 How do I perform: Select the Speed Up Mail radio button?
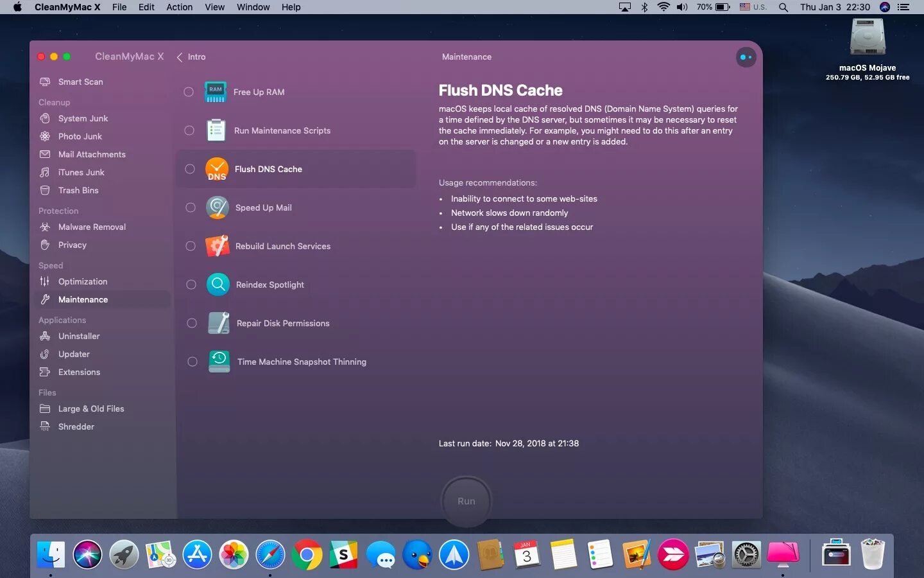coord(191,207)
